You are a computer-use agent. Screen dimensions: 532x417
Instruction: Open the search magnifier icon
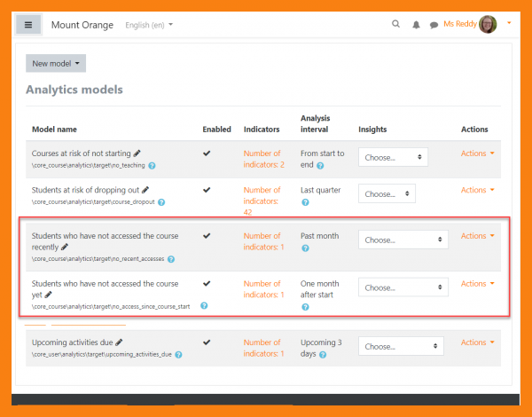395,25
